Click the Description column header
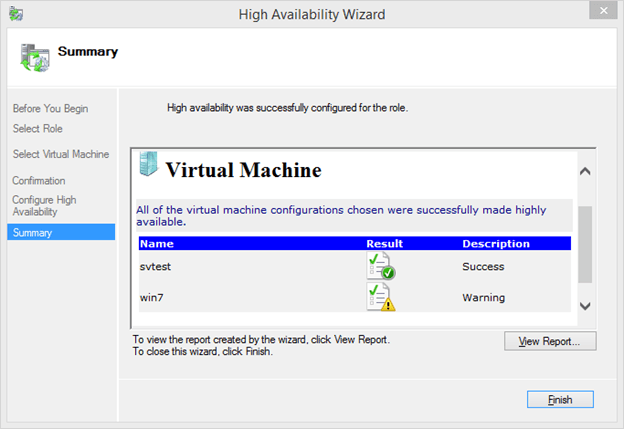The image size is (624, 429). [x=495, y=243]
